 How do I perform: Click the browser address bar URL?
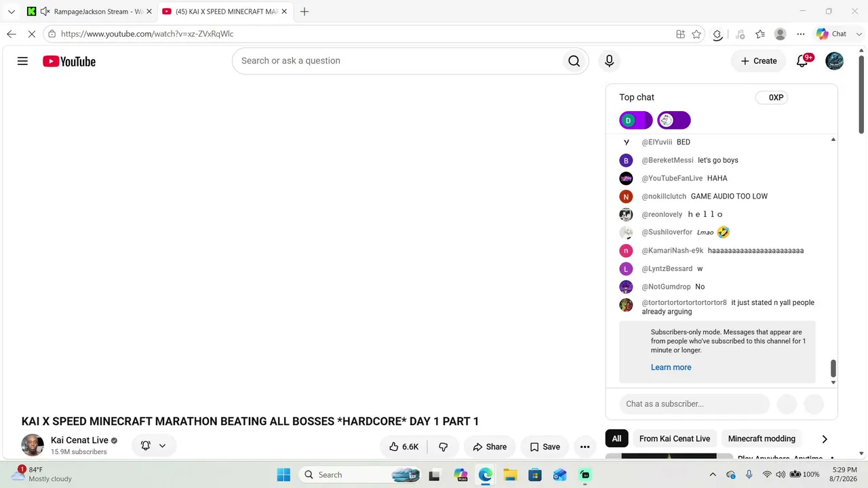tap(147, 34)
